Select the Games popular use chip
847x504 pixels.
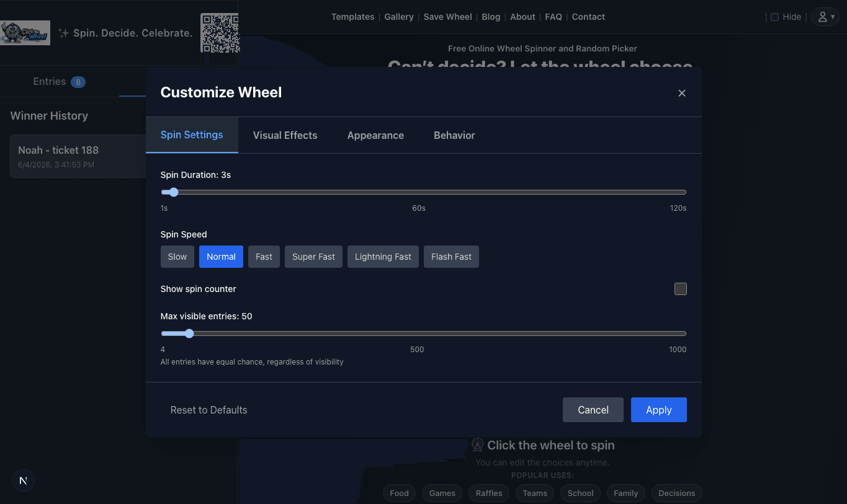[x=442, y=493]
